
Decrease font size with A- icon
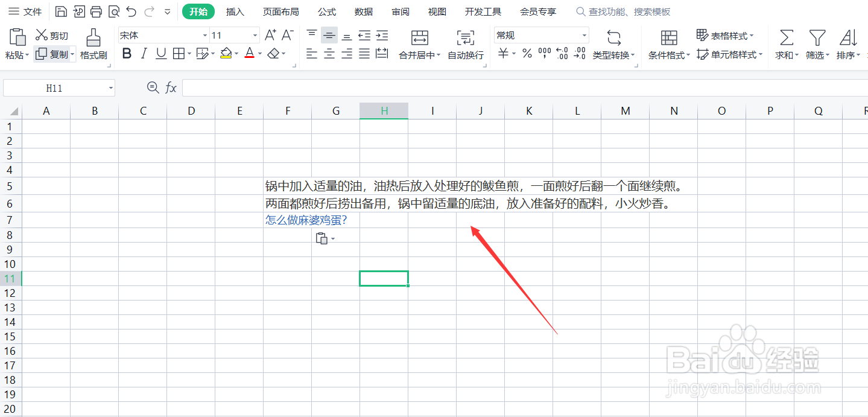(x=288, y=36)
